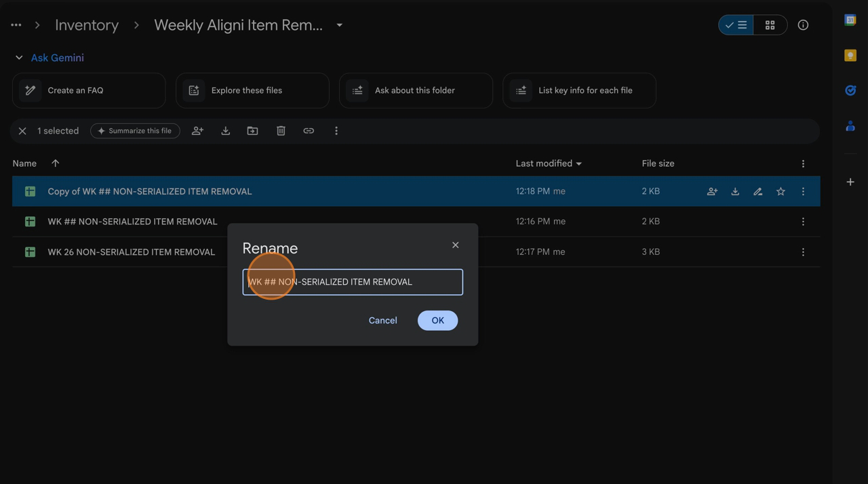Click OK in the Rename dialog
Image resolution: width=868 pixels, height=484 pixels.
pos(437,321)
